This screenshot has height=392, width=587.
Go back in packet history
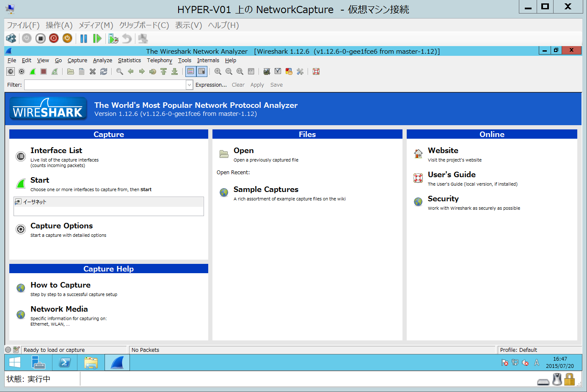[x=131, y=71]
